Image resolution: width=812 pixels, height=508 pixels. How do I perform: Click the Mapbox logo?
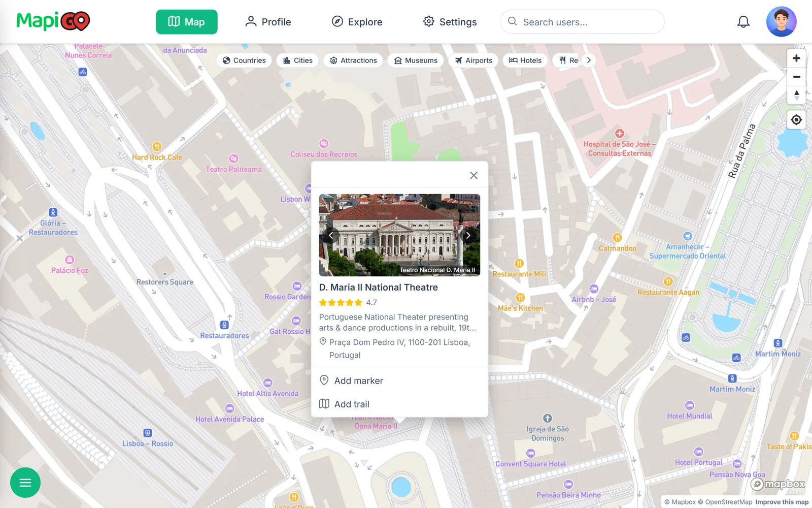[x=778, y=484]
